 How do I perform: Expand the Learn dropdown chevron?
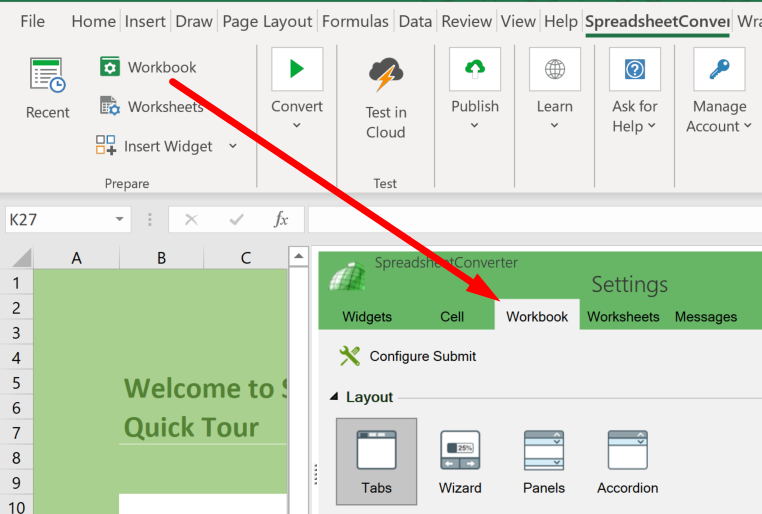554,125
